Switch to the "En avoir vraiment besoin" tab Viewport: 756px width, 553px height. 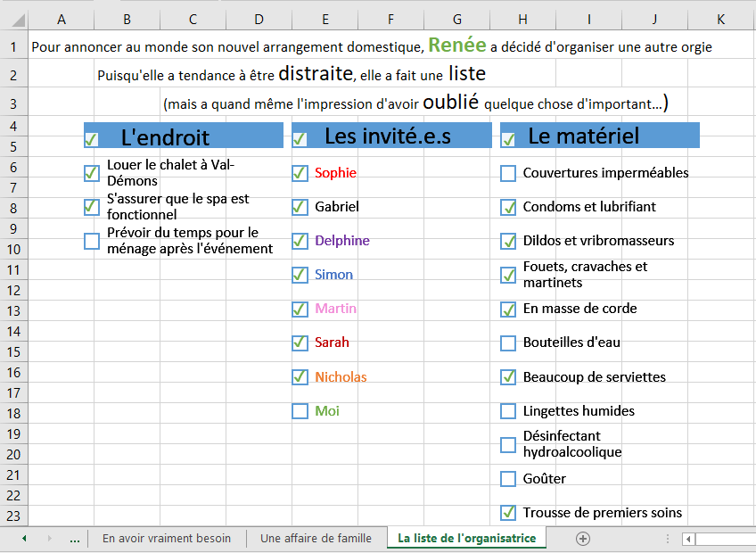[167, 539]
